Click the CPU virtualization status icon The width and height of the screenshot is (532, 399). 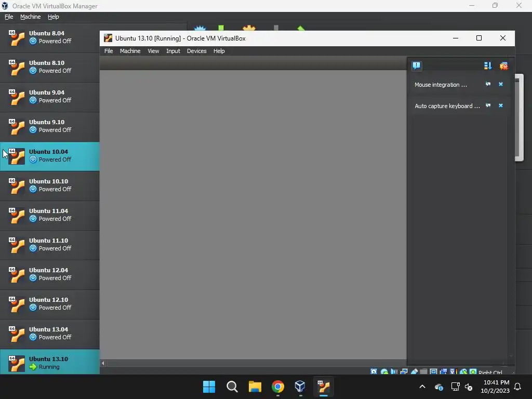(454, 371)
